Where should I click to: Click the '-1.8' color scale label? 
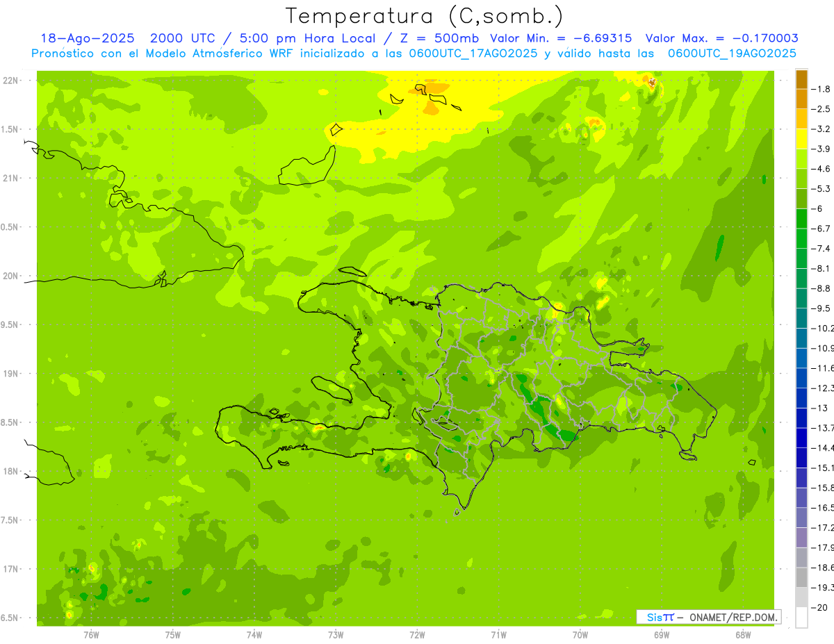[x=821, y=89]
